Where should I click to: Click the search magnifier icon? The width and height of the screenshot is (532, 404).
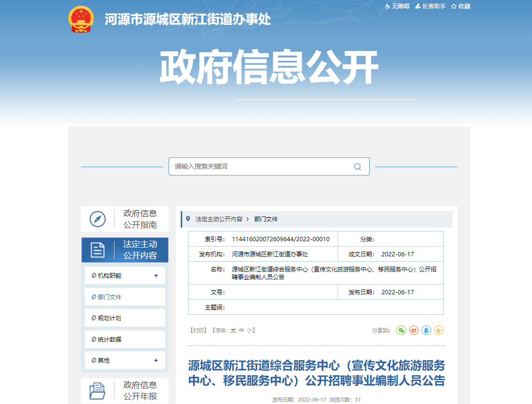pyautogui.click(x=358, y=167)
